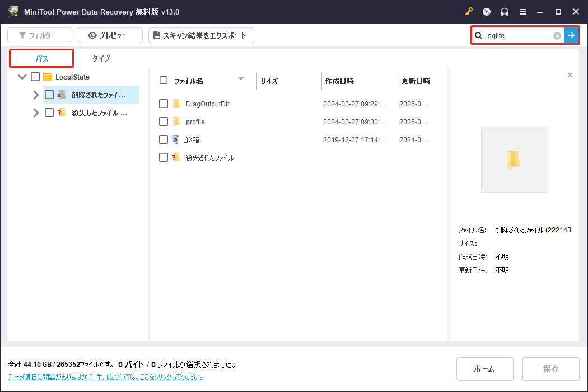Screen dimensions: 588x392
Task: Click the LocalState tree label
Action: (72, 77)
